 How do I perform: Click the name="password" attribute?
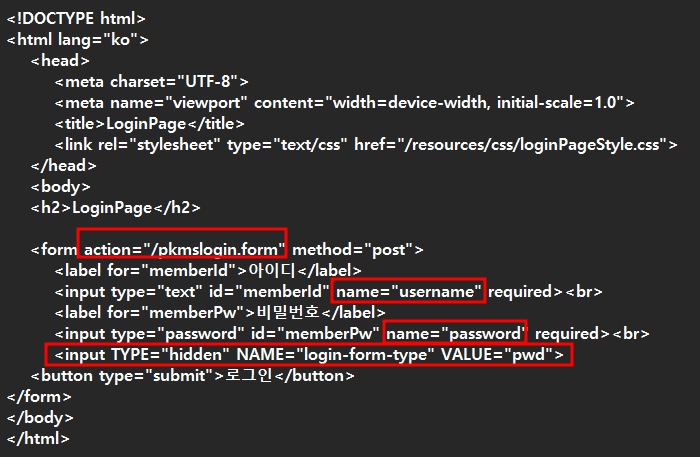pyautogui.click(x=455, y=333)
